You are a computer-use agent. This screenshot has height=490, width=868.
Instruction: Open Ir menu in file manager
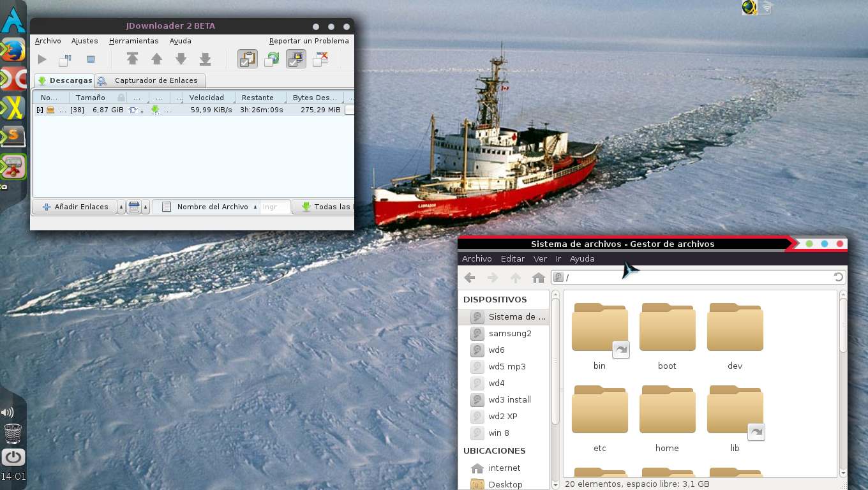[558, 258]
